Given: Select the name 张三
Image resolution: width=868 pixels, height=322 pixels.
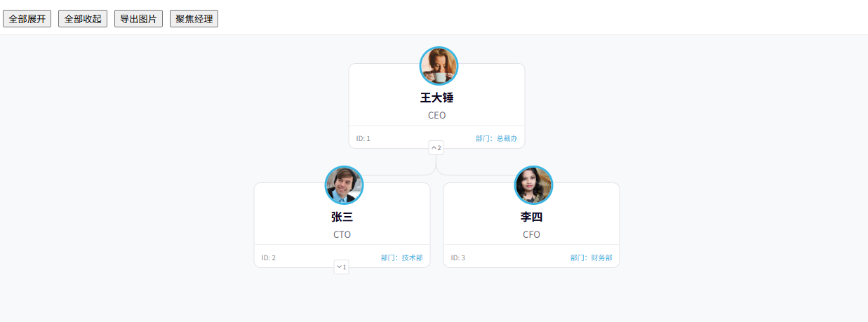Looking at the screenshot, I should [x=342, y=217].
